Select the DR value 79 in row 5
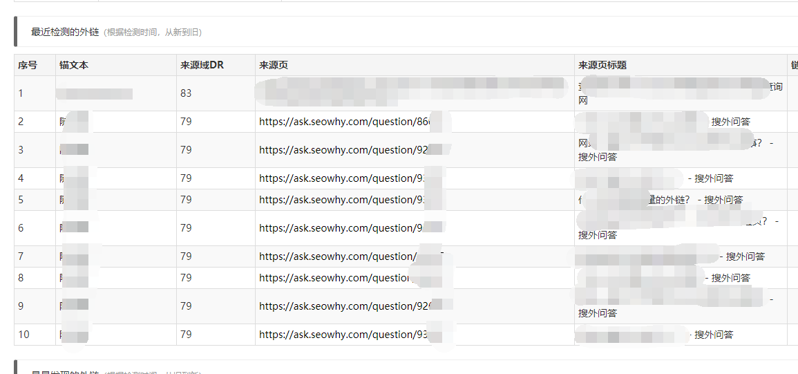Screen dimensions: 798x374 point(186,200)
